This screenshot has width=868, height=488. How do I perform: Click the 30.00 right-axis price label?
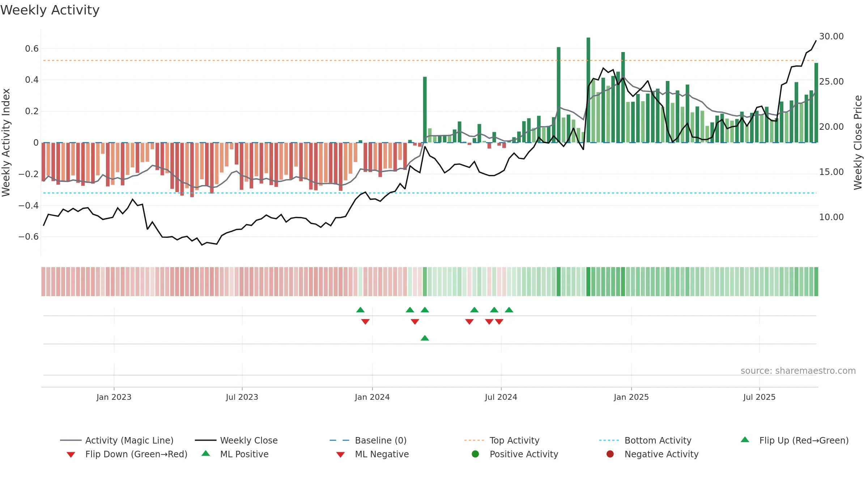[x=831, y=37]
